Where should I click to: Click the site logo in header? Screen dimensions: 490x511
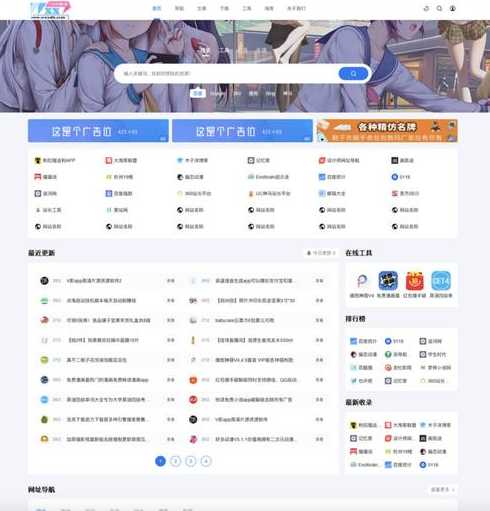[50, 10]
